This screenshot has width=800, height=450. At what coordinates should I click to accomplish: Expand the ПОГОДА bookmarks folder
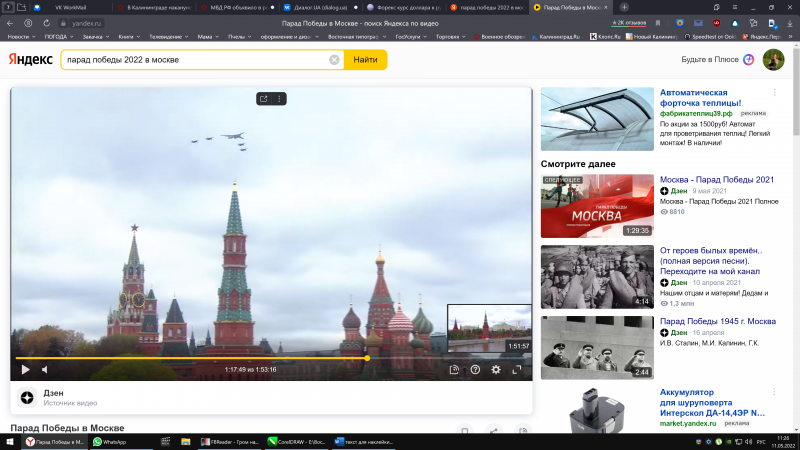coord(59,36)
